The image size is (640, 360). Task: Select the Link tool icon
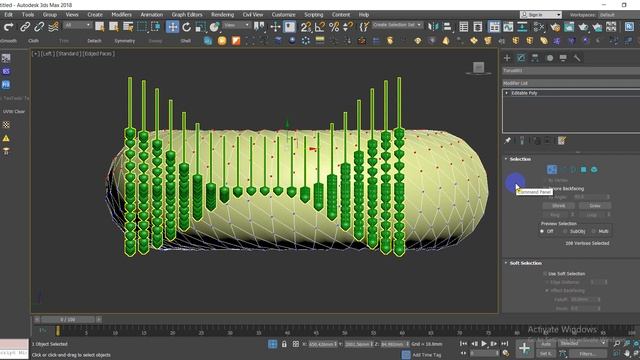point(25,27)
